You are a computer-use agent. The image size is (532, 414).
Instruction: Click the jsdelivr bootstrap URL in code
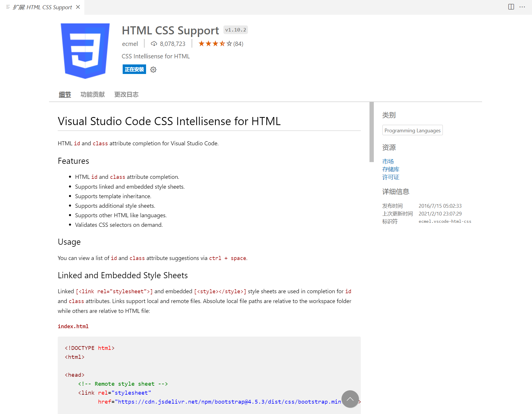click(x=229, y=402)
